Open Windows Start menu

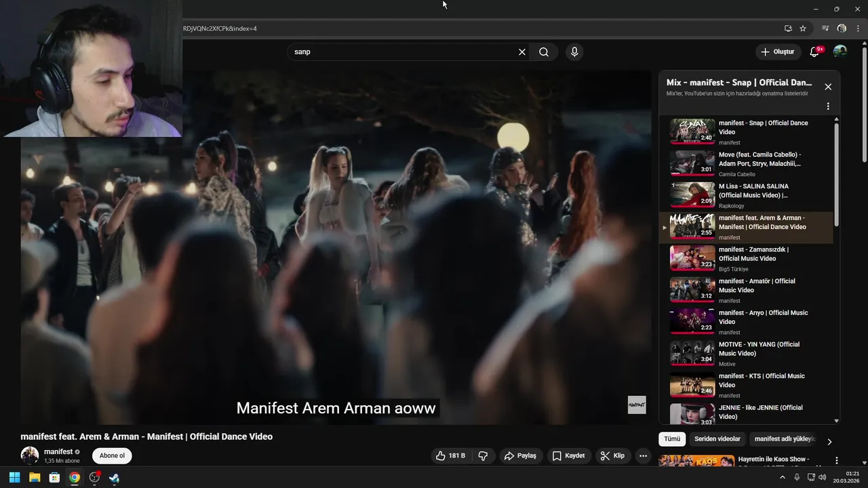[14, 478]
